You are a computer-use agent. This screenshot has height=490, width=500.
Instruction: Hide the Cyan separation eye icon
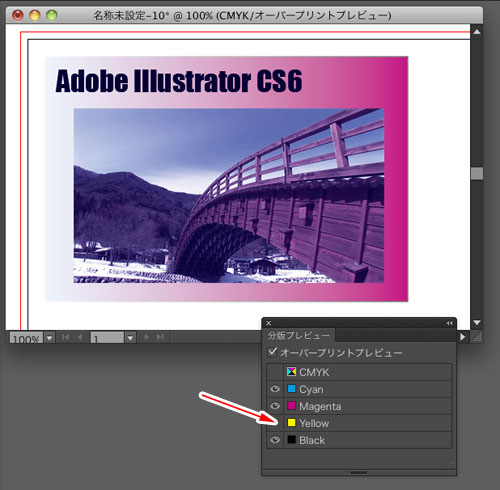(x=275, y=389)
